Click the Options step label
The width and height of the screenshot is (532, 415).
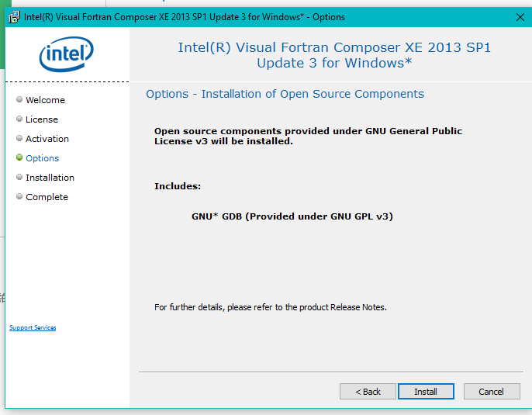pos(42,158)
